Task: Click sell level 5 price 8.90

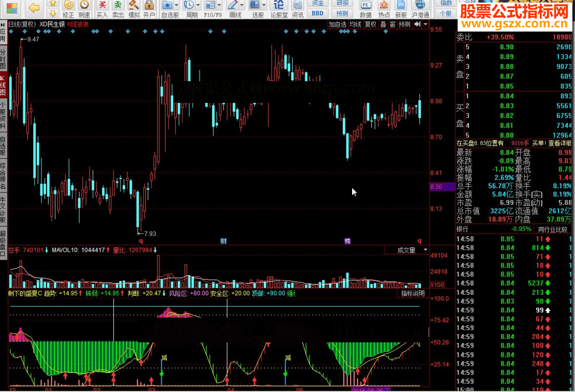Action: 506,47
